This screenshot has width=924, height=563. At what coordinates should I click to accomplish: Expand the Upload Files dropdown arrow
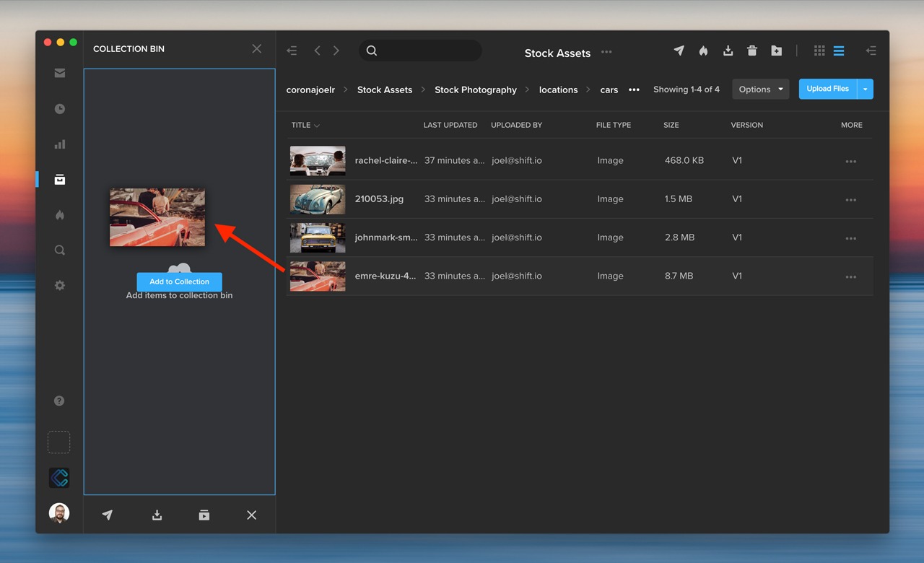(865, 90)
